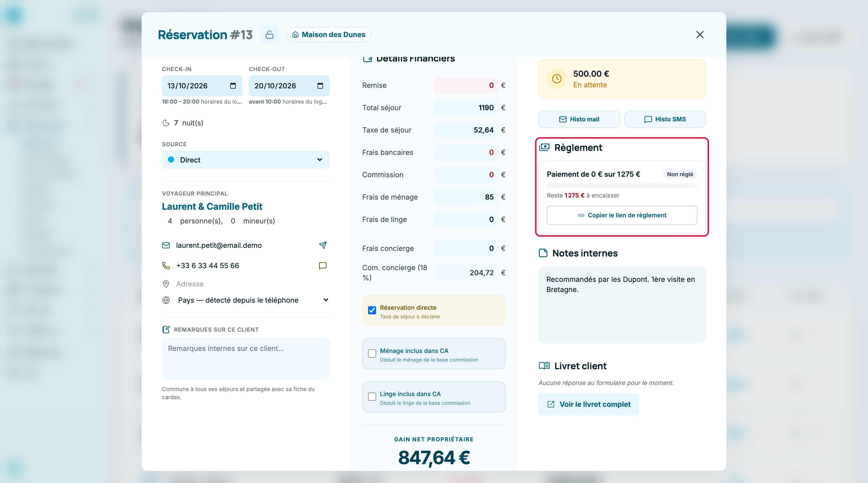Click the minors count value 0
The width and height of the screenshot is (868, 483).
233,221
